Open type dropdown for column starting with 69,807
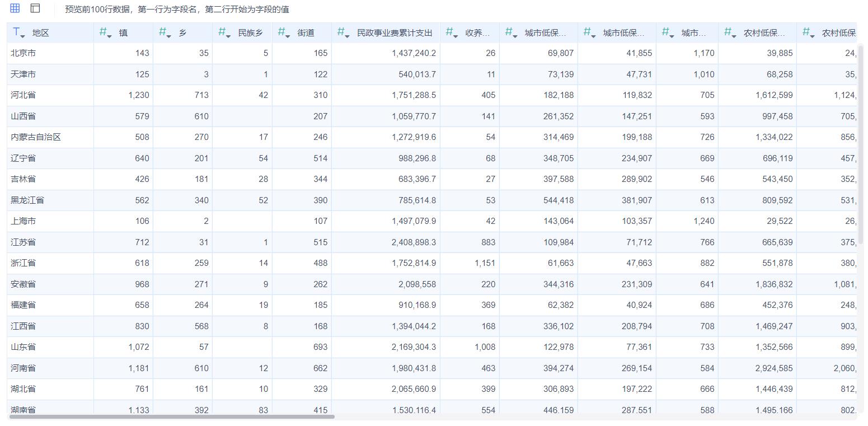The height and width of the screenshot is (426, 868). point(512,32)
